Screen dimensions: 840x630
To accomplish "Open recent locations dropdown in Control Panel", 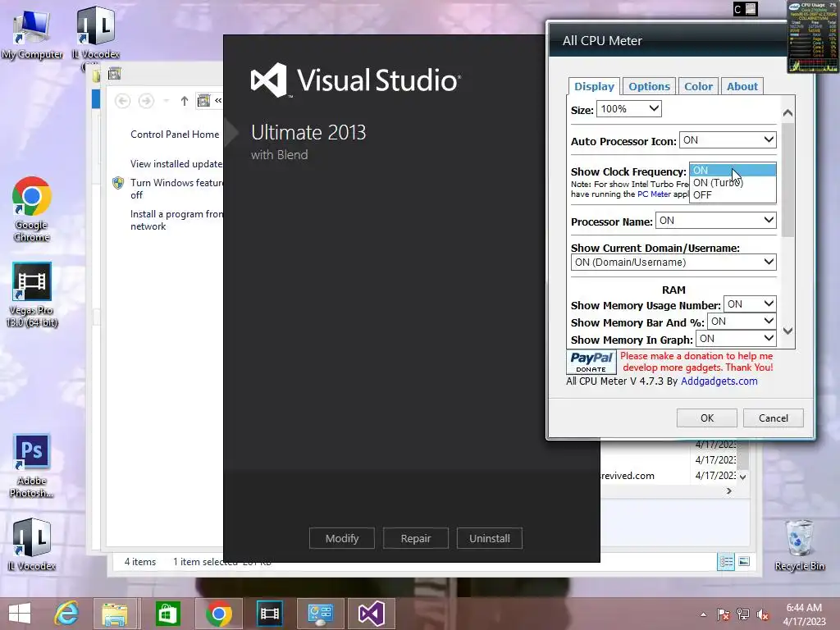I will (166, 101).
